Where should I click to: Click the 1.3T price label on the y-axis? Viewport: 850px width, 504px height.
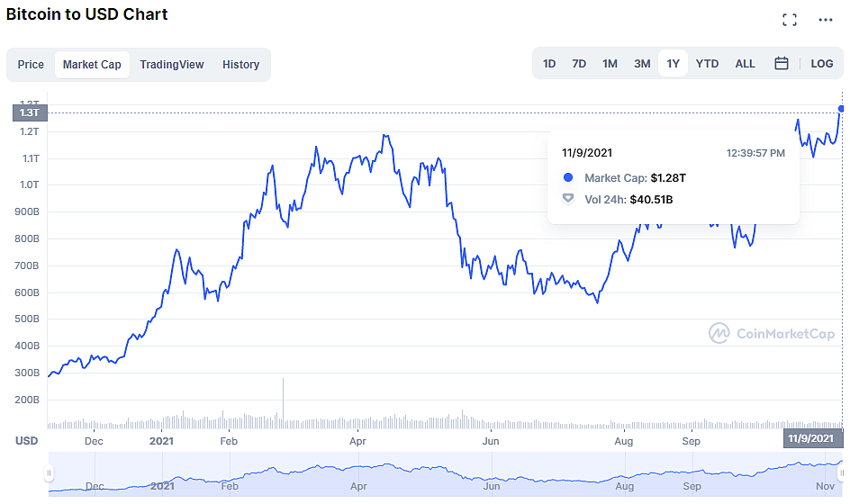(x=30, y=112)
